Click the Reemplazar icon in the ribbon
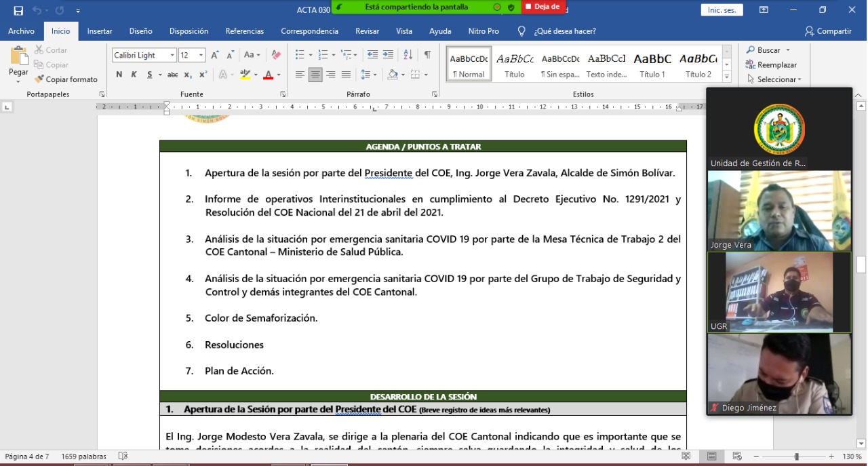This screenshot has height=466, width=868. [x=751, y=64]
